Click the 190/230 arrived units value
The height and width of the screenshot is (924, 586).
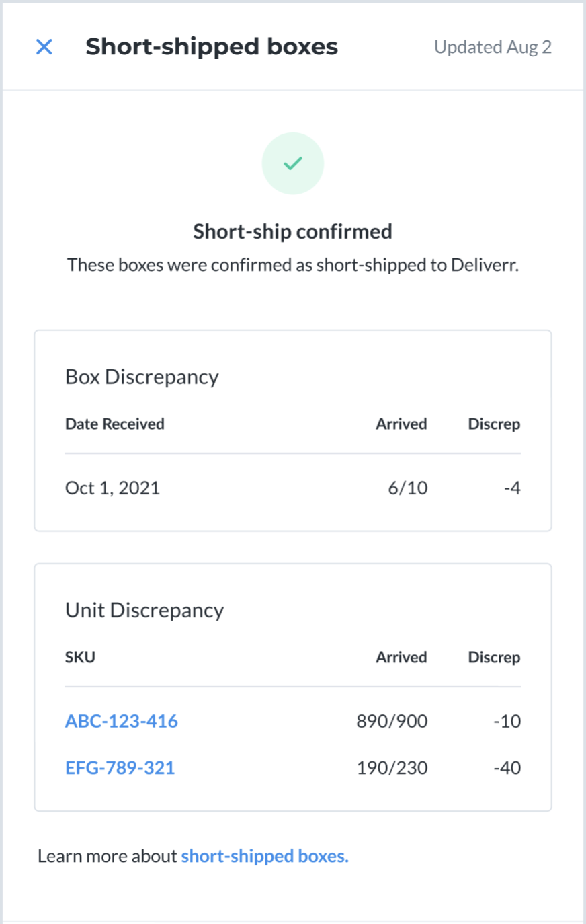[x=392, y=767]
